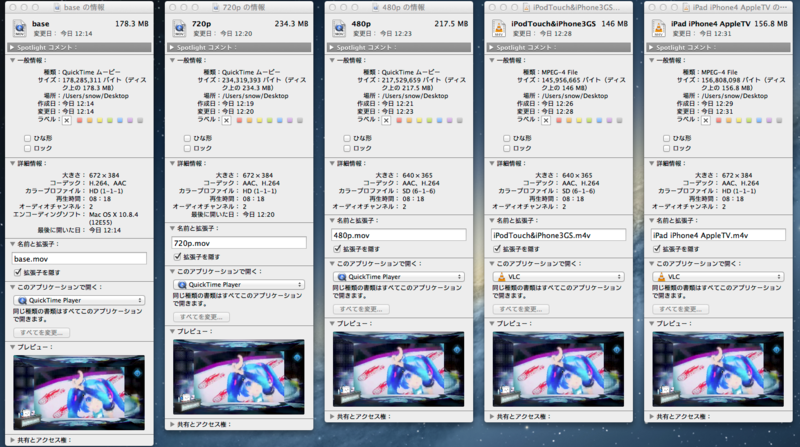Click the no-label X in iPodTouch&iPhone3GS window
This screenshot has width=800, height=447.
[546, 120]
